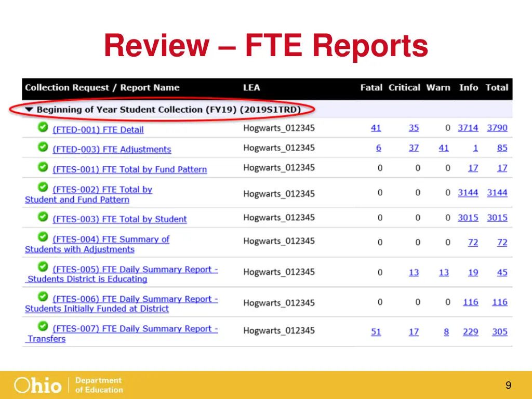Image resolution: width=532 pixels, height=399 pixels.
Task: Click green check icon beside FTES-003 report
Action: click(x=43, y=217)
